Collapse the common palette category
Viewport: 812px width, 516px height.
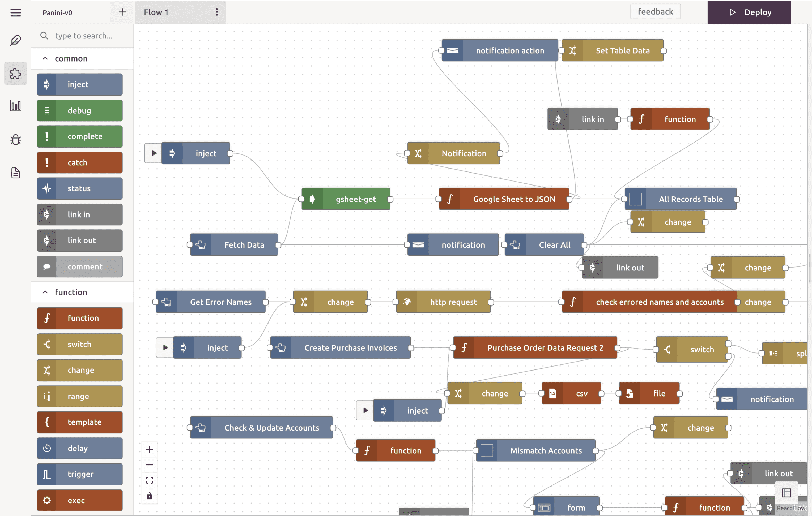coord(45,59)
